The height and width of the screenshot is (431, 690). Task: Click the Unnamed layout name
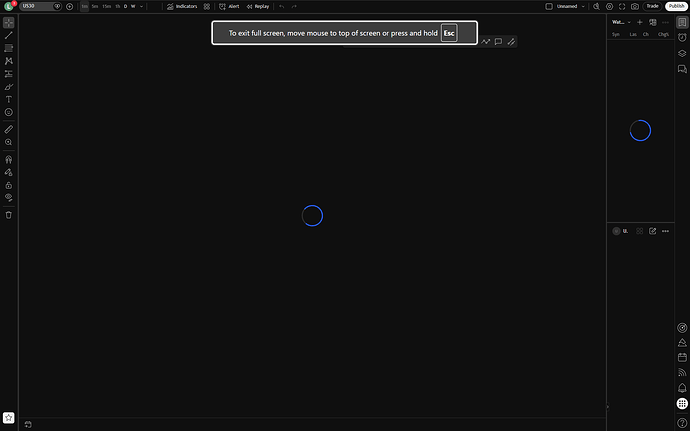tap(567, 6)
